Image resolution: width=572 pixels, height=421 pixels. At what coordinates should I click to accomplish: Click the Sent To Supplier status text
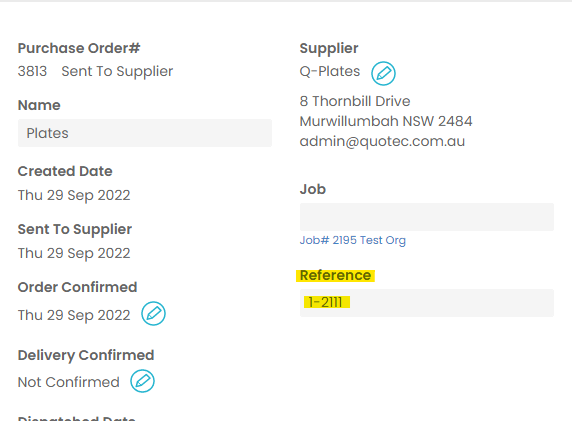coord(117,72)
